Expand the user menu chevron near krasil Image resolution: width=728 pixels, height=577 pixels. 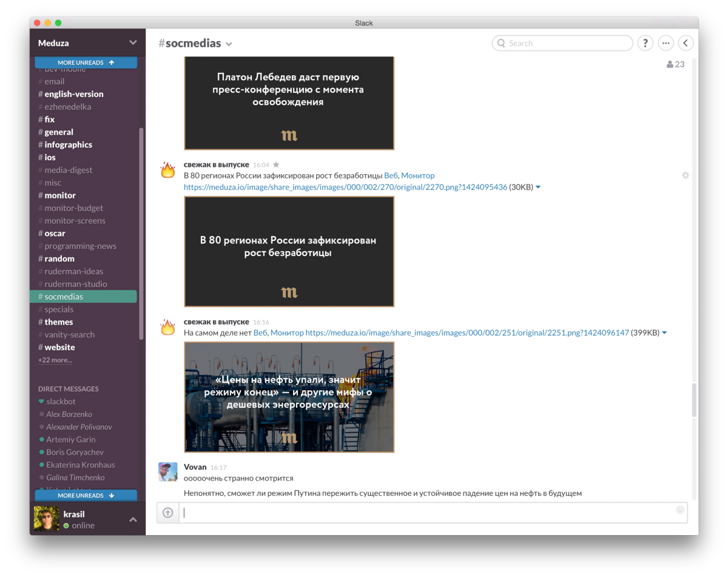[133, 519]
